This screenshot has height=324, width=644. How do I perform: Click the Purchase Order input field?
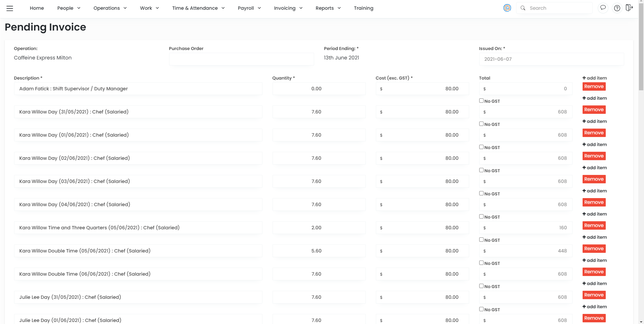coord(241,59)
